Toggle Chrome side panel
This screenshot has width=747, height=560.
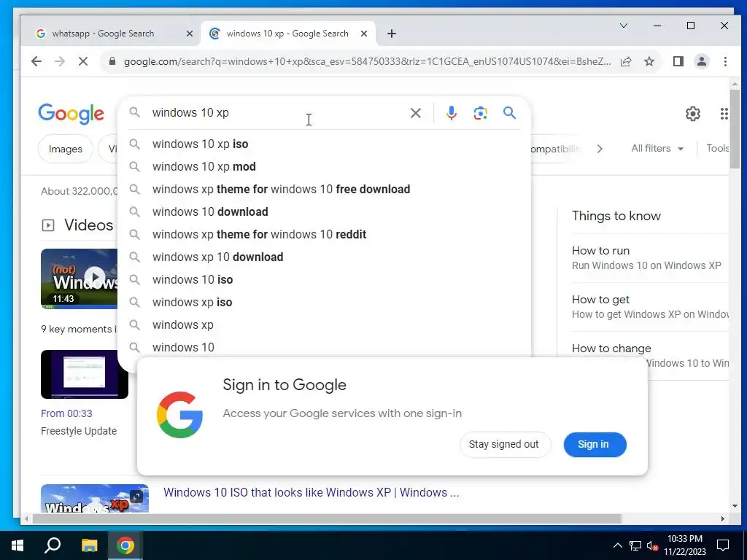coord(678,61)
